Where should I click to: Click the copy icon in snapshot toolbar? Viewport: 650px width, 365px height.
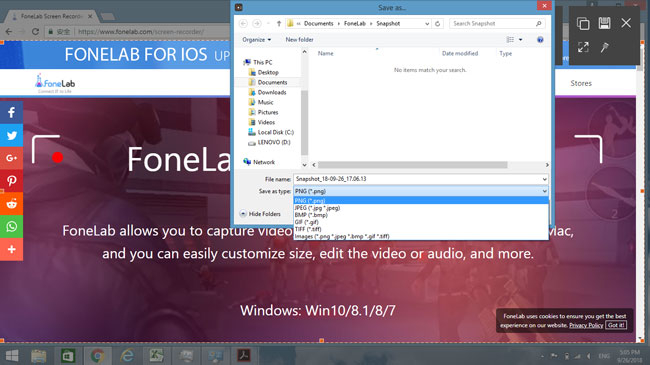[583, 24]
